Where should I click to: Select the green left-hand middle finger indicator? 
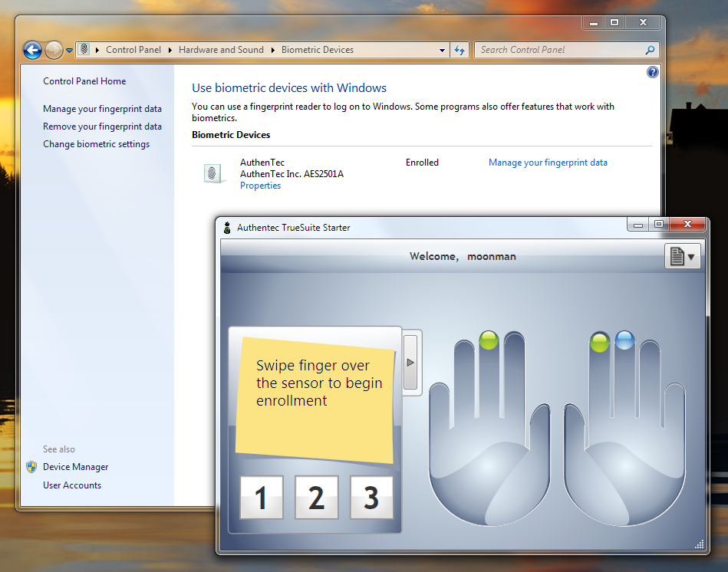point(489,340)
